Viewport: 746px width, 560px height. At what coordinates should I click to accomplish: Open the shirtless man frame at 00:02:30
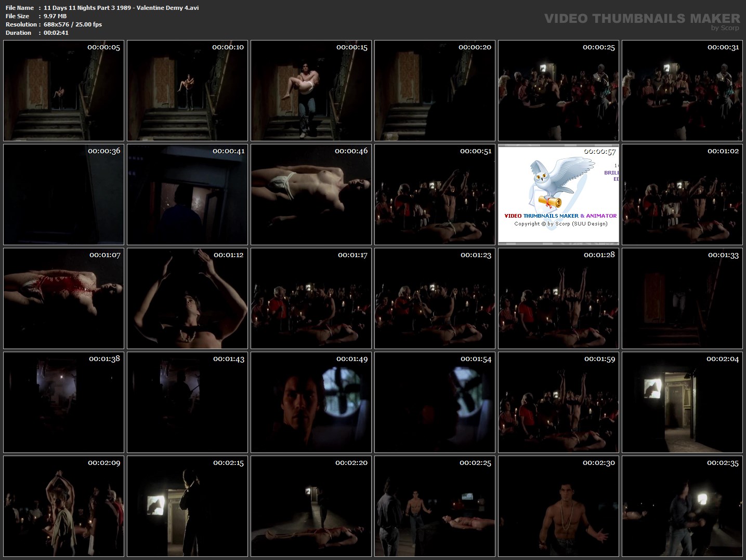click(558, 506)
